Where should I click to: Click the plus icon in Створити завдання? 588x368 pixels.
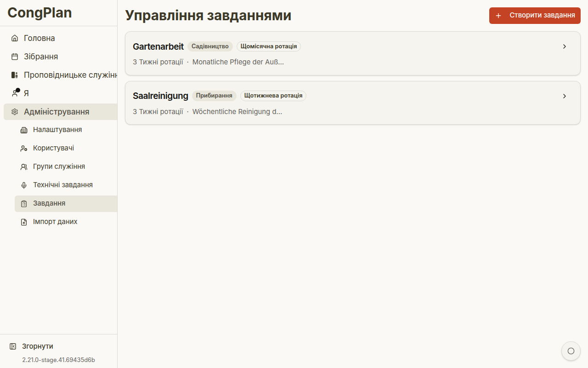point(498,16)
